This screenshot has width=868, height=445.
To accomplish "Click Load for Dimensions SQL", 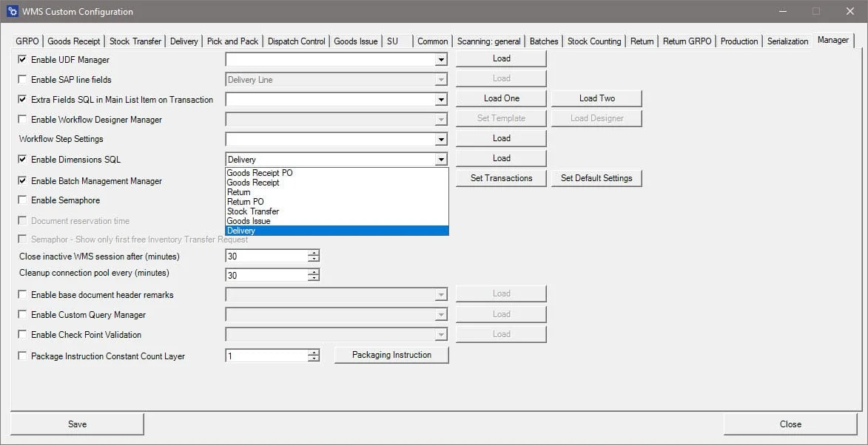I will [x=501, y=158].
